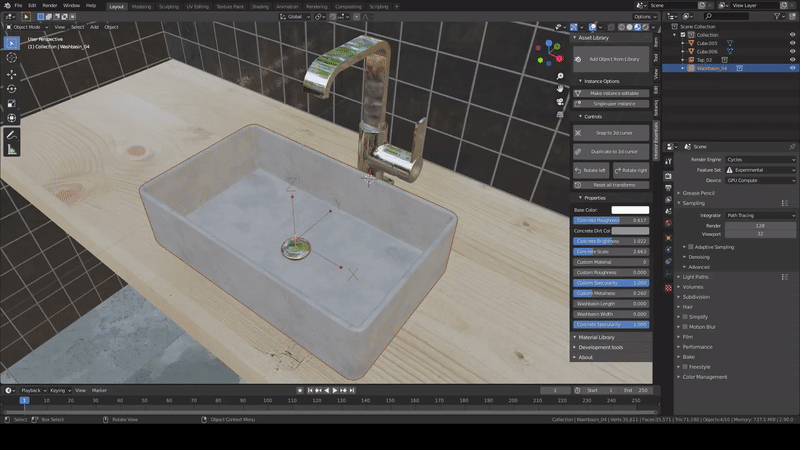Open the Tool properties tab icon
The image size is (800, 450).
[x=668, y=161]
